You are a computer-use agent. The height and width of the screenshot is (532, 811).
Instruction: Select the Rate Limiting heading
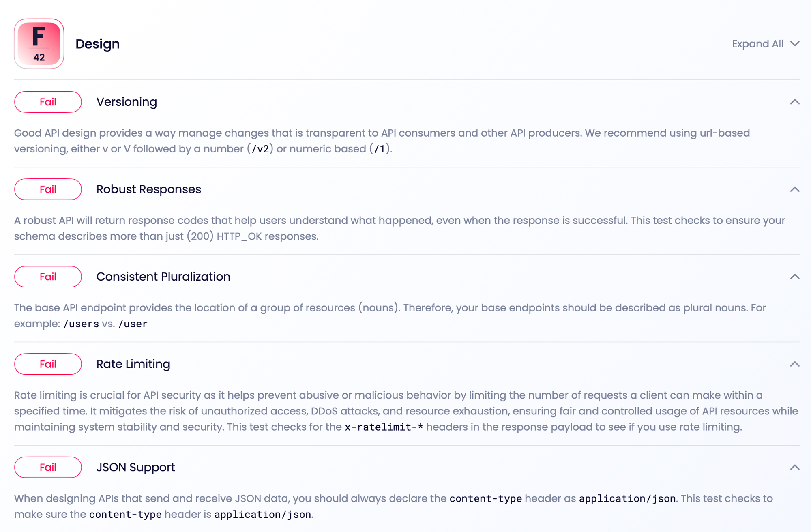[133, 364]
